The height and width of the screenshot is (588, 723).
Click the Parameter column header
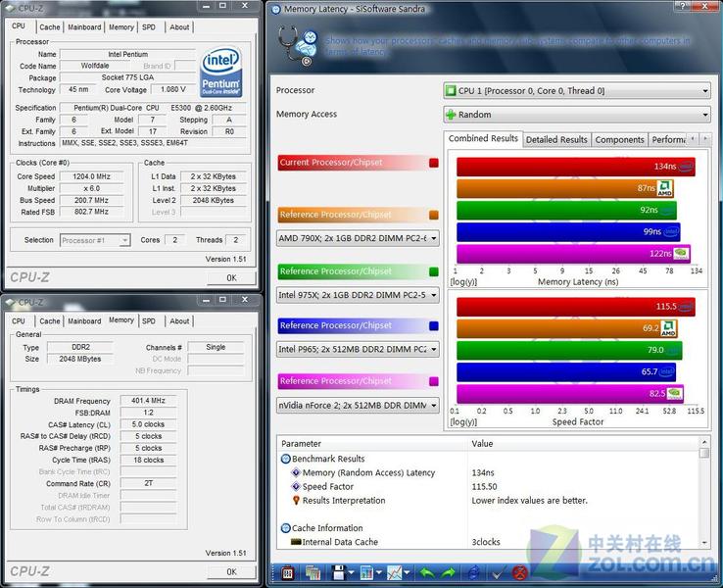[x=372, y=444]
